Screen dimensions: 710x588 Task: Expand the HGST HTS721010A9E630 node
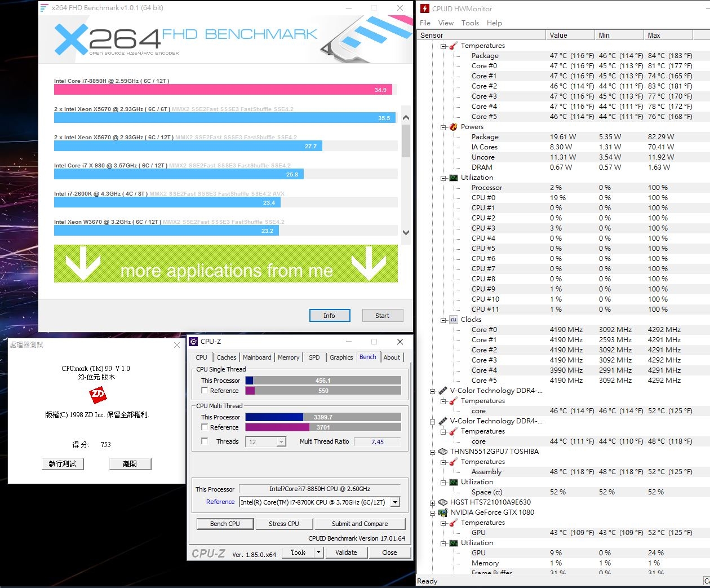(433, 503)
